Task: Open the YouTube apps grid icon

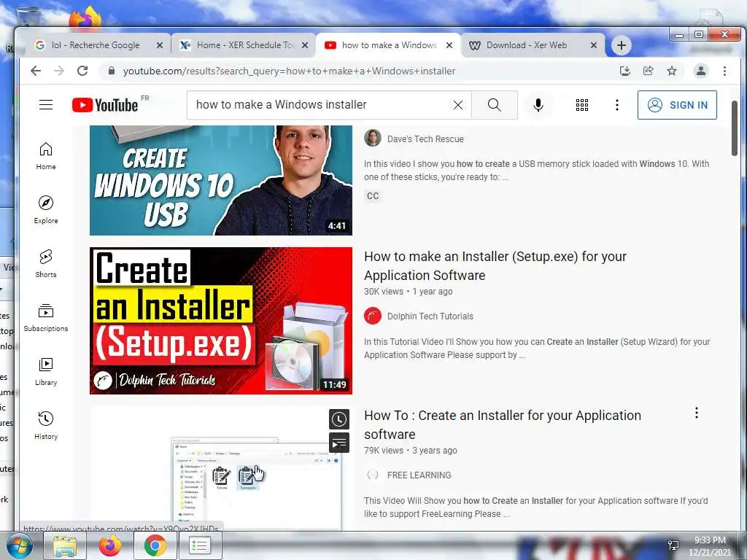Action: pos(581,105)
